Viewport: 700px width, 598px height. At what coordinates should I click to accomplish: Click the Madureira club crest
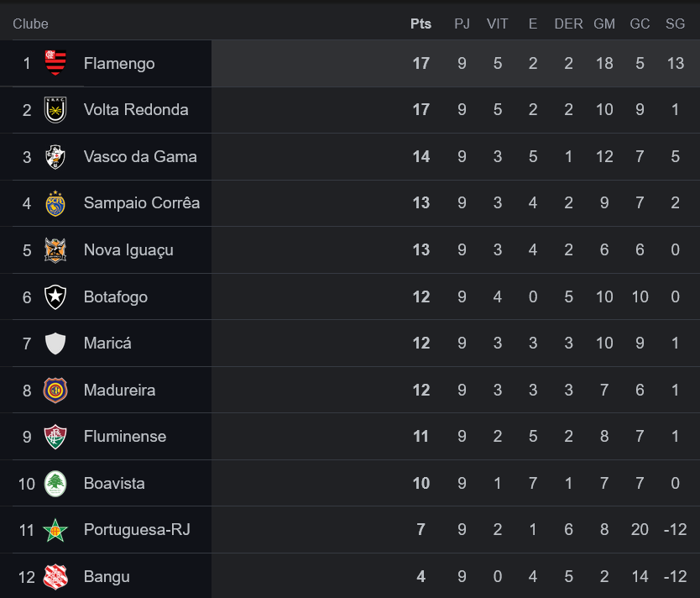[55, 390]
